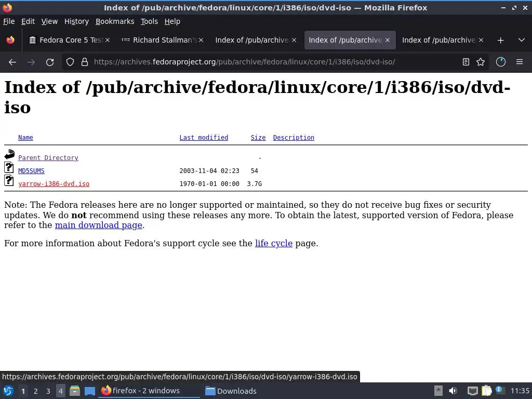Image resolution: width=532 pixels, height=399 pixels.
Task: Sort listing by Last modified
Action: point(204,137)
